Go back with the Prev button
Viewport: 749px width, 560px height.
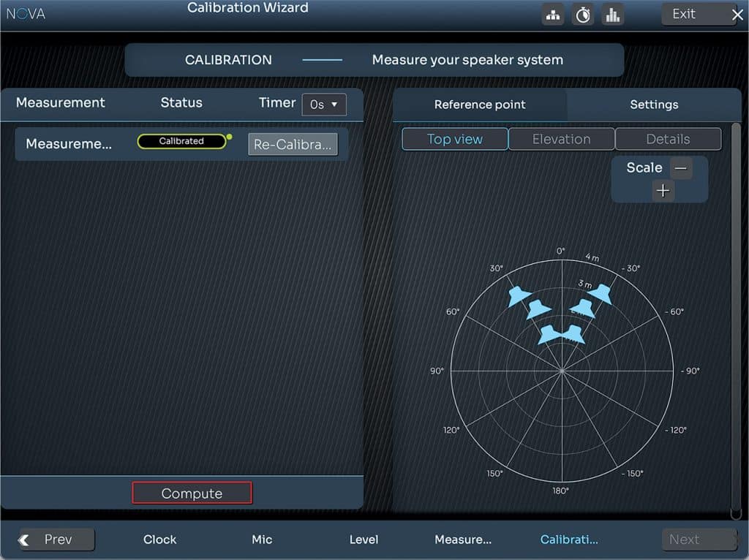pyautogui.click(x=58, y=540)
